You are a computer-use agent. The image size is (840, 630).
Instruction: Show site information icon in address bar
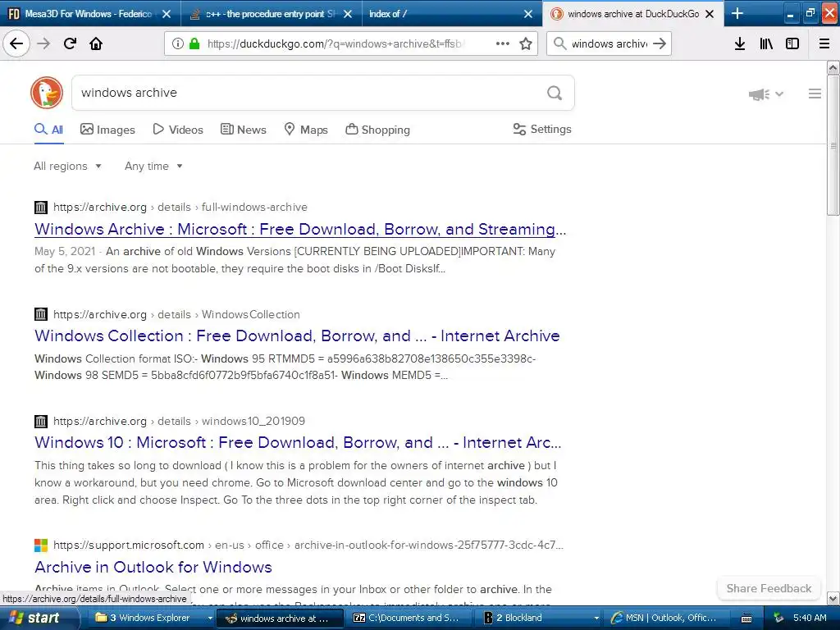pos(178,43)
